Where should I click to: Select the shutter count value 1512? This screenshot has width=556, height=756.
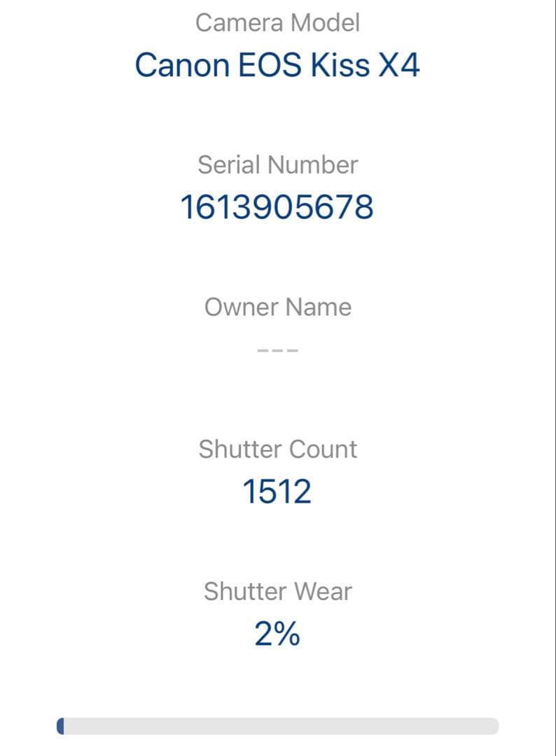(277, 491)
